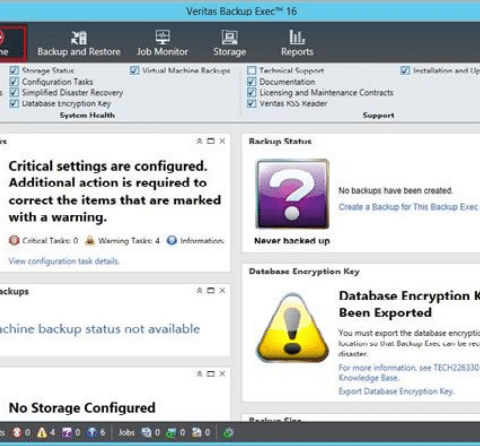Screen dimensions: 480x446
Task: Click the Support group label
Action: tap(379, 115)
